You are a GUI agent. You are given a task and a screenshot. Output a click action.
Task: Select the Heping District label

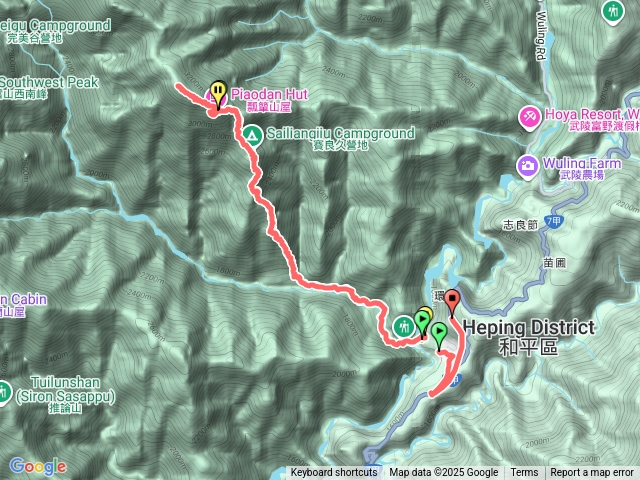pos(529,337)
